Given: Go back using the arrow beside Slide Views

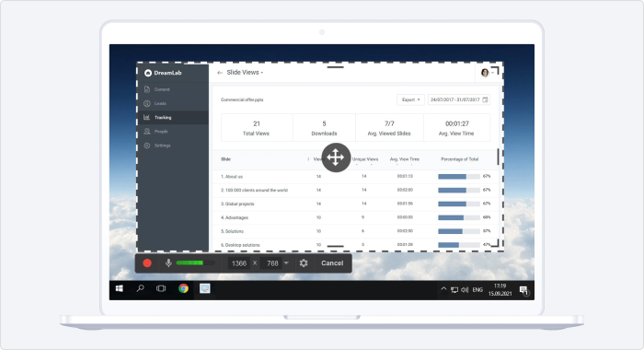Looking at the screenshot, I should (220, 73).
